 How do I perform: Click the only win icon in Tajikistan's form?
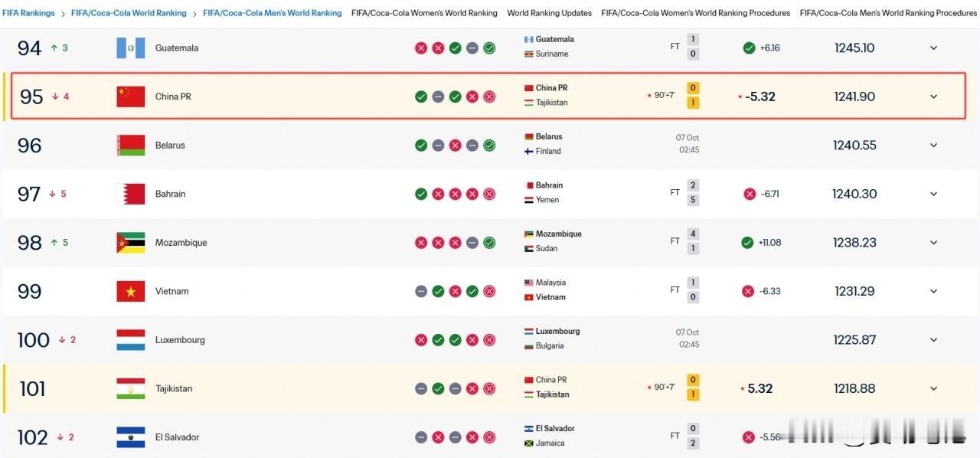click(438, 388)
